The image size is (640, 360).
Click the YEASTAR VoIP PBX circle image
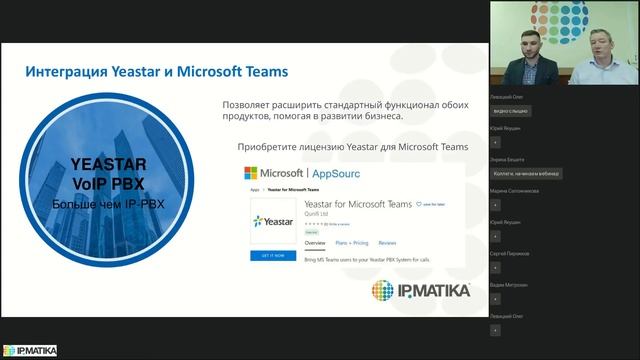coord(107,180)
